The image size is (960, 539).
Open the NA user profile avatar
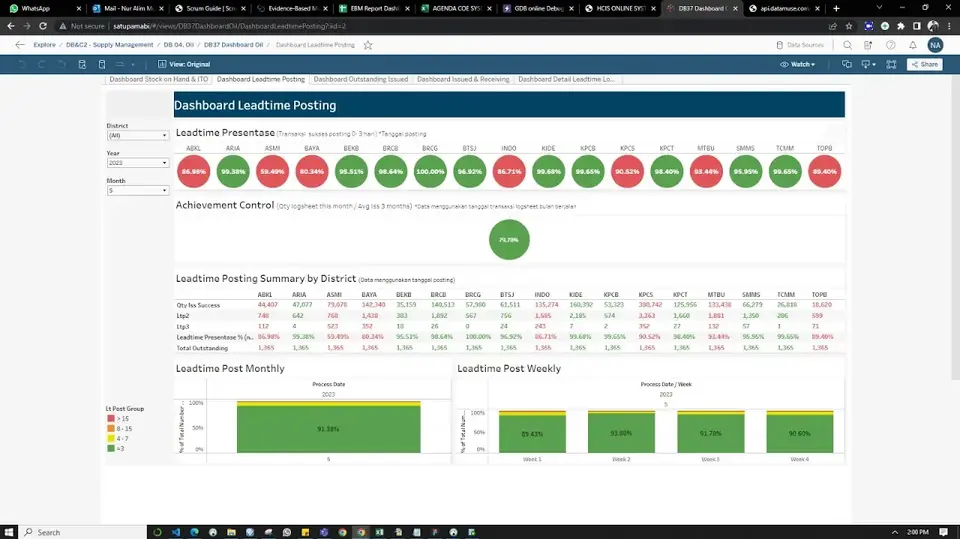pyautogui.click(x=935, y=45)
